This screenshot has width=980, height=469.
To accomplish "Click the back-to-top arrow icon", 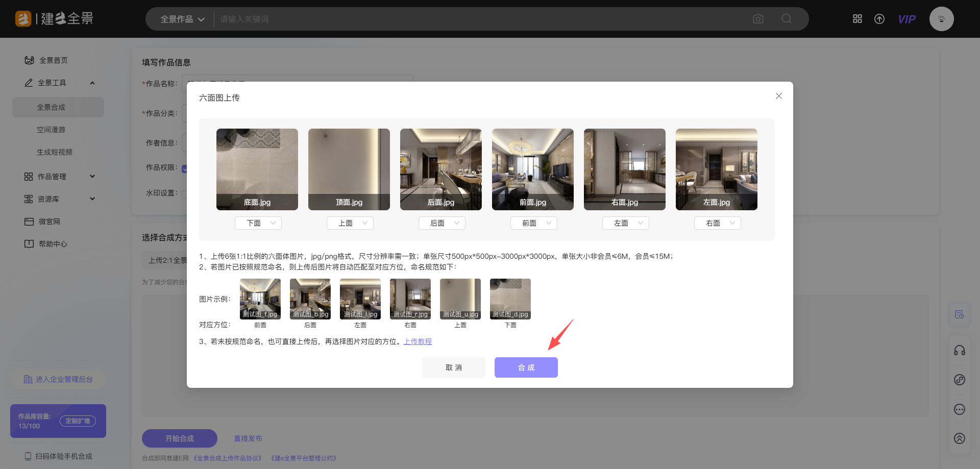I will click(x=960, y=438).
